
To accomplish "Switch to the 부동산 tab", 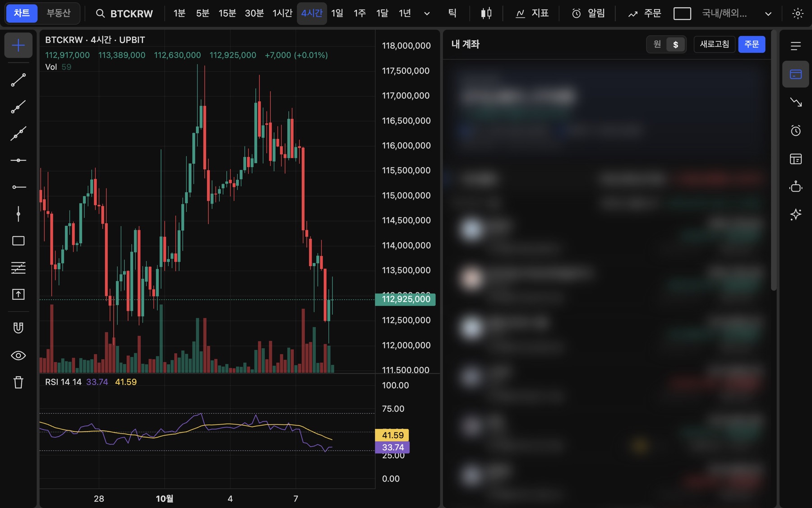I will coord(59,13).
